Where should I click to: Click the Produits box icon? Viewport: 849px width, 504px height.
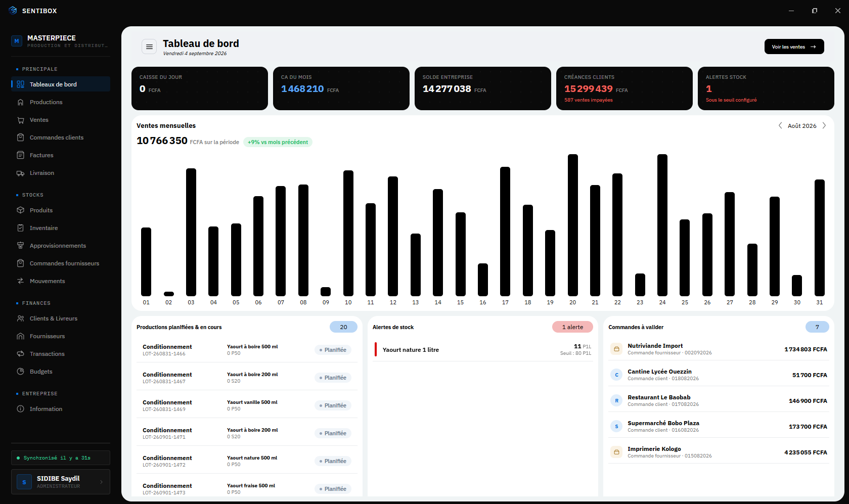(x=21, y=210)
